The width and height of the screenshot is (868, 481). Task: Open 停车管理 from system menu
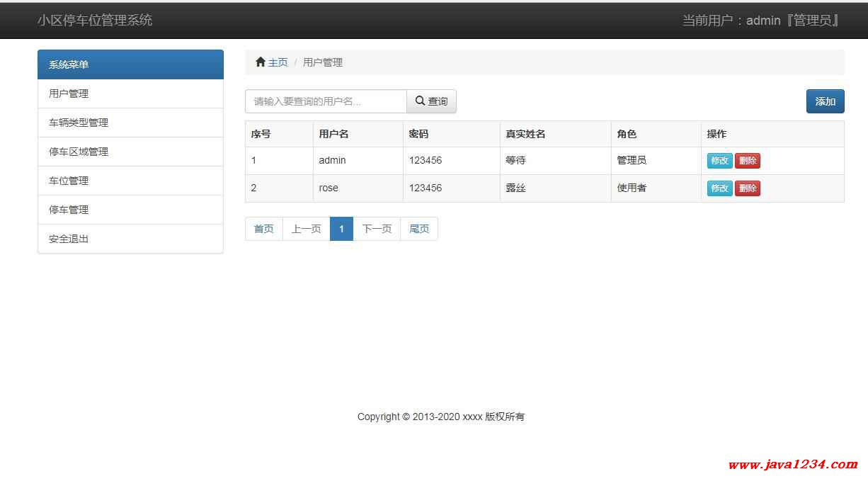point(69,210)
